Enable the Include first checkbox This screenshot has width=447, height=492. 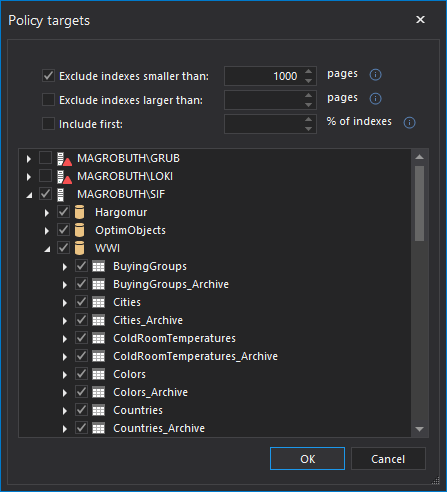(48, 123)
